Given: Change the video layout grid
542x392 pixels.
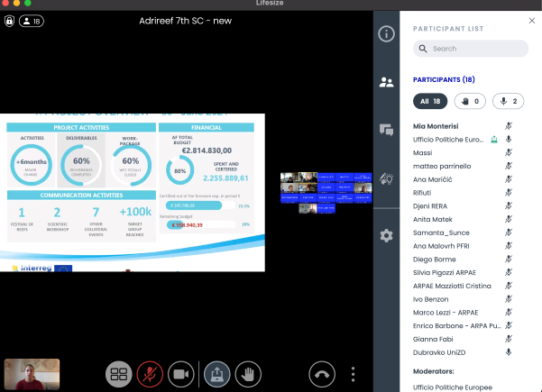Looking at the screenshot, I should 118,373.
